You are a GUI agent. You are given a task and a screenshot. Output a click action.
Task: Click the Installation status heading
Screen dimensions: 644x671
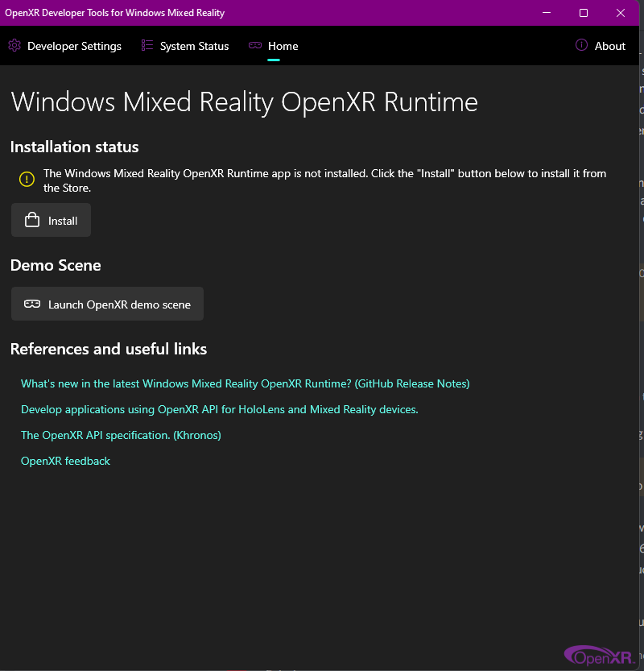pyautogui.click(x=74, y=147)
